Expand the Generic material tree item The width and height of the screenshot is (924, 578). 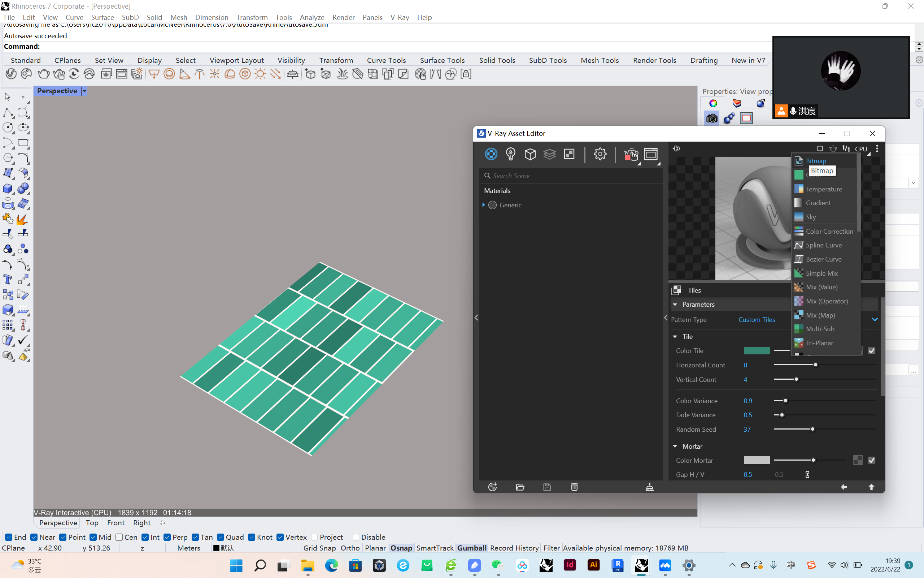pyautogui.click(x=484, y=205)
